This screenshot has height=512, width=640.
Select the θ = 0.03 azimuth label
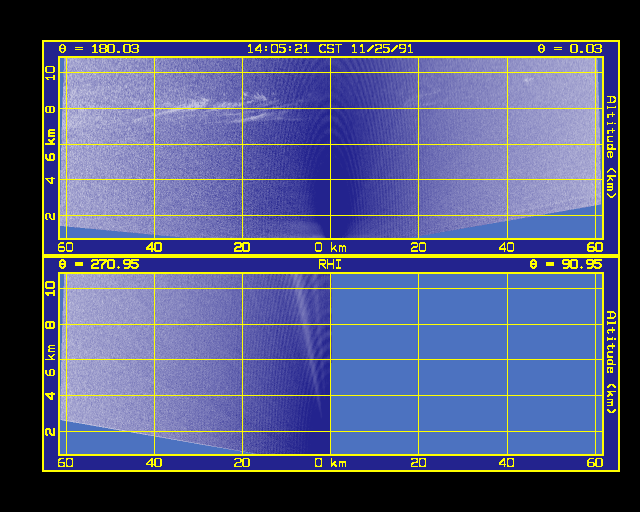point(570,49)
